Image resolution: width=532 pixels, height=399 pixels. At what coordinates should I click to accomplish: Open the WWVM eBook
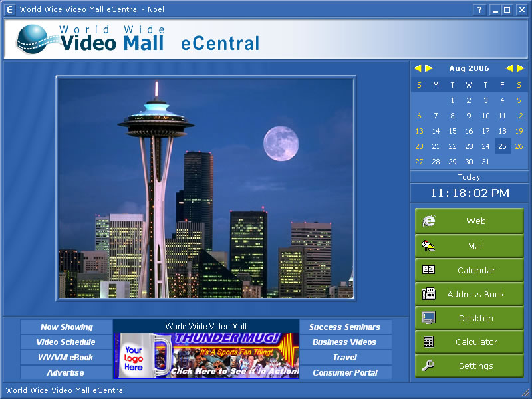[x=66, y=358]
